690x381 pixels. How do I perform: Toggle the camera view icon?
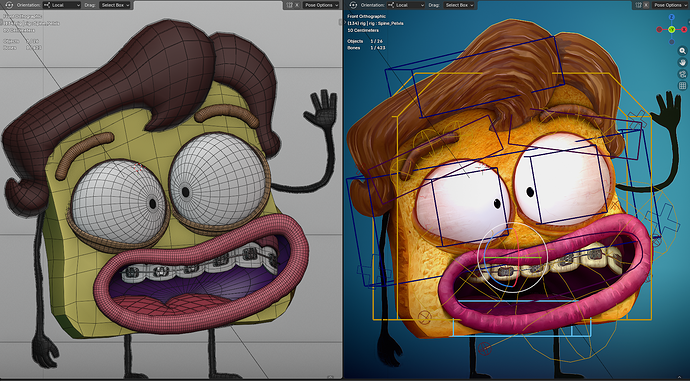point(683,74)
